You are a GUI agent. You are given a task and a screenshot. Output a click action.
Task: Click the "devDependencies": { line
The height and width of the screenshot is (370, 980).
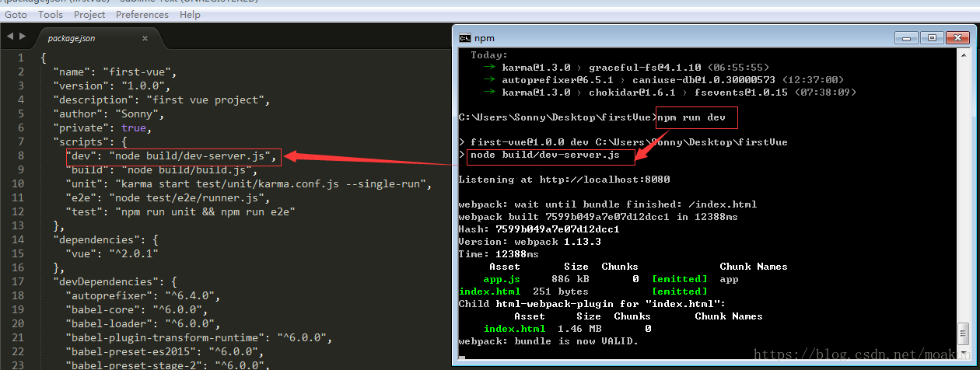[x=115, y=281]
